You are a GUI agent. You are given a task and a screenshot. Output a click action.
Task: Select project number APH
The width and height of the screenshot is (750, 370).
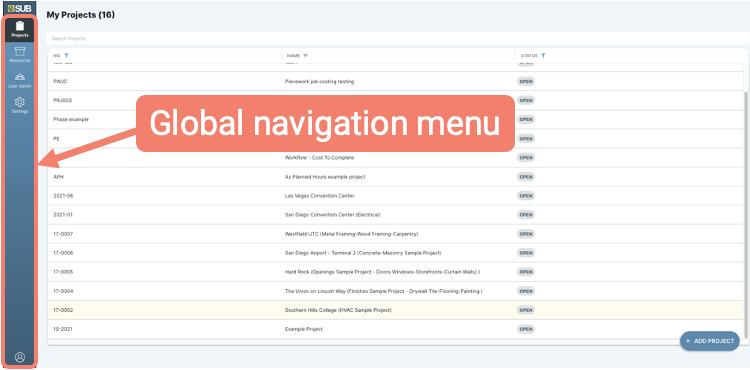point(58,177)
